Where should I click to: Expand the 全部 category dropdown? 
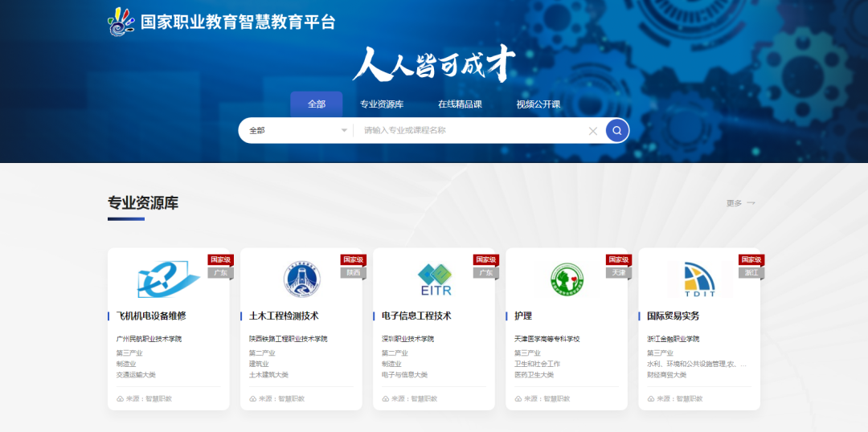pyautogui.click(x=297, y=130)
